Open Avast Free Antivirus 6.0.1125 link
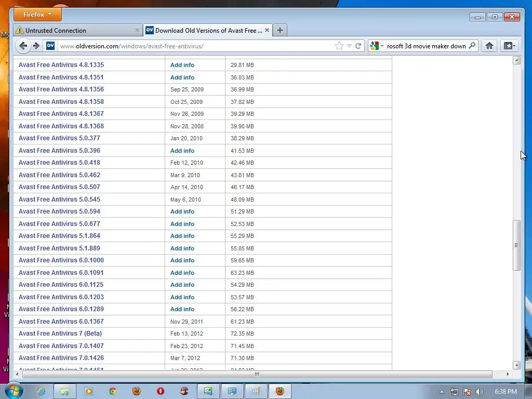The width and height of the screenshot is (532, 399). click(x=61, y=285)
